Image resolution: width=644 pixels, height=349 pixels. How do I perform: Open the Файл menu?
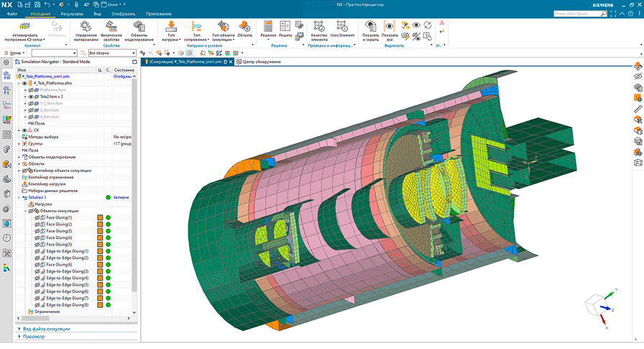pyautogui.click(x=12, y=14)
